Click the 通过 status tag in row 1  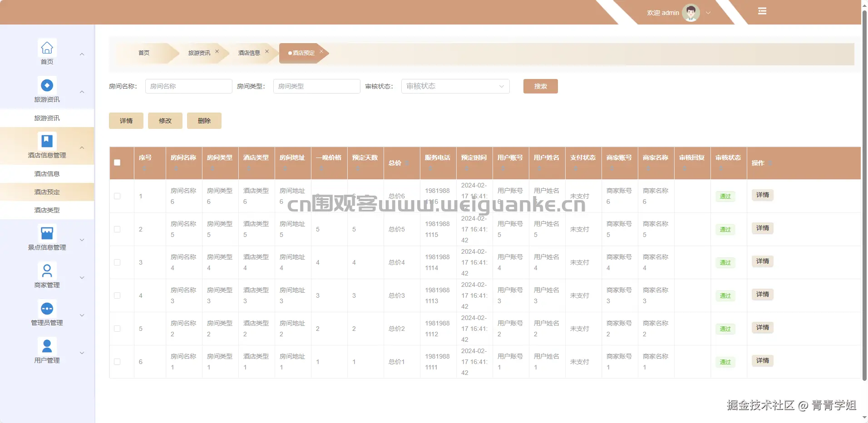725,197
